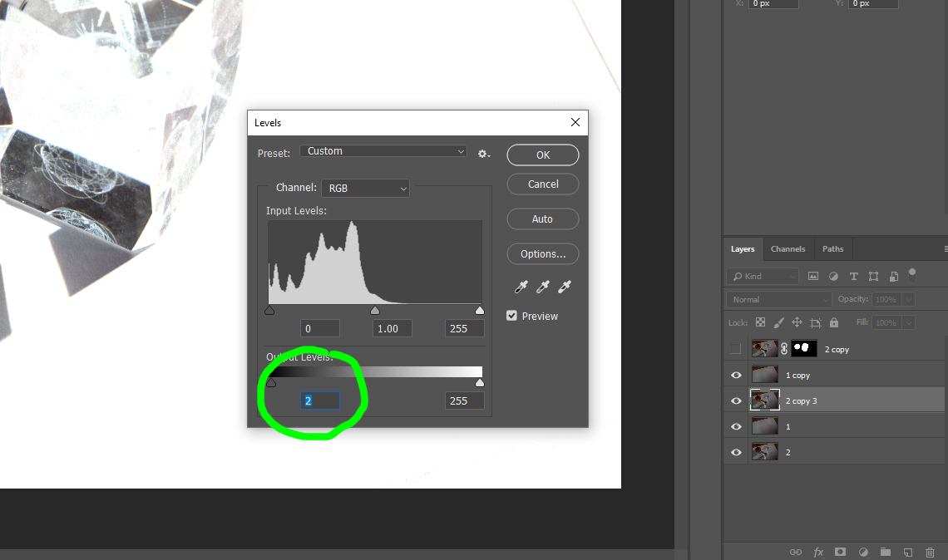
Task: Open the Channel RGB dropdown
Action: (366, 189)
